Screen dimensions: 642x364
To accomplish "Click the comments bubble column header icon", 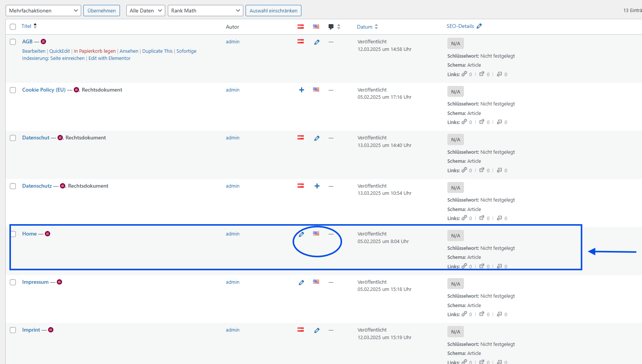I will pyautogui.click(x=331, y=27).
